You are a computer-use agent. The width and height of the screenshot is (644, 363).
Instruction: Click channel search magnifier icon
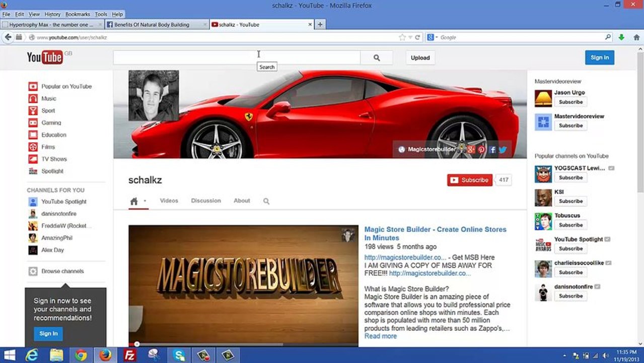click(266, 201)
